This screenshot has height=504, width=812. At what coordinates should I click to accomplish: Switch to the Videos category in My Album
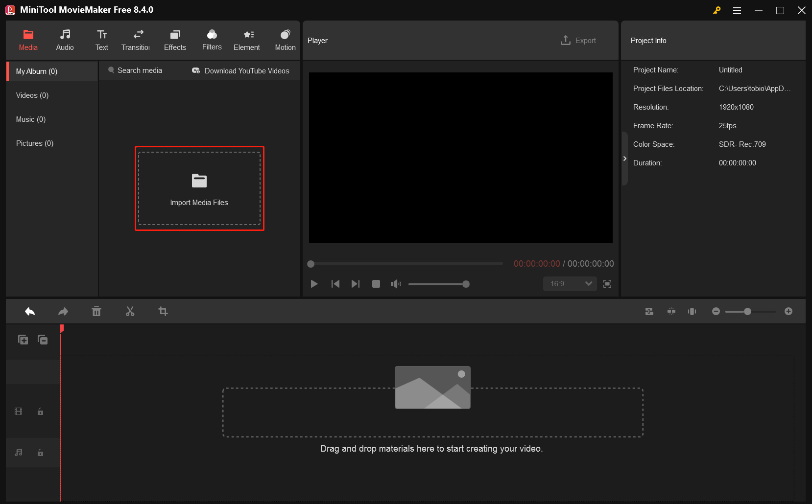point(31,95)
